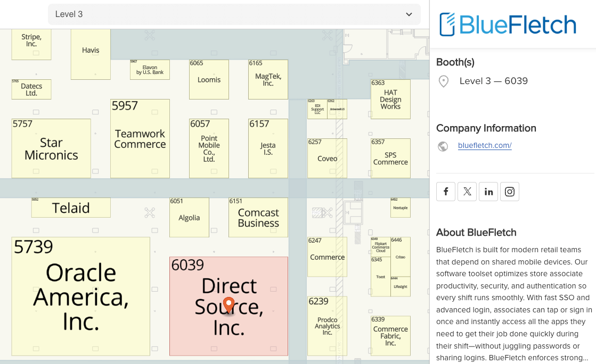Select the Commerce Fabric, Inc. booth 6339

(390, 336)
